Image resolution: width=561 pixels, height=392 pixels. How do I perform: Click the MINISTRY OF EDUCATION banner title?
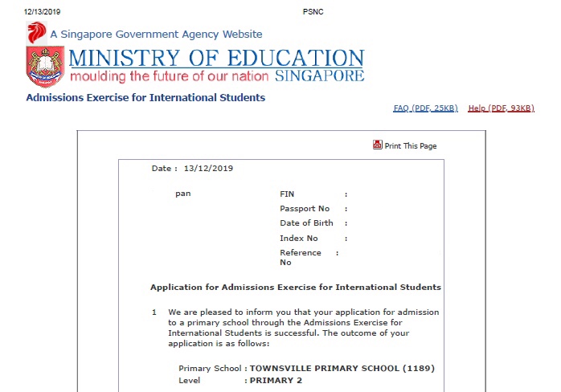(x=216, y=59)
